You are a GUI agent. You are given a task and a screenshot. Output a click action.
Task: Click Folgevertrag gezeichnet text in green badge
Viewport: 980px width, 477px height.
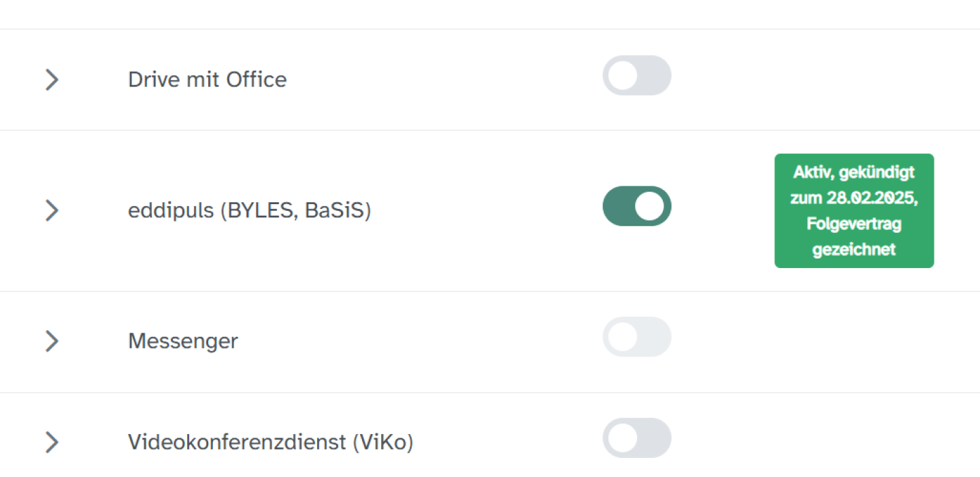(x=853, y=236)
